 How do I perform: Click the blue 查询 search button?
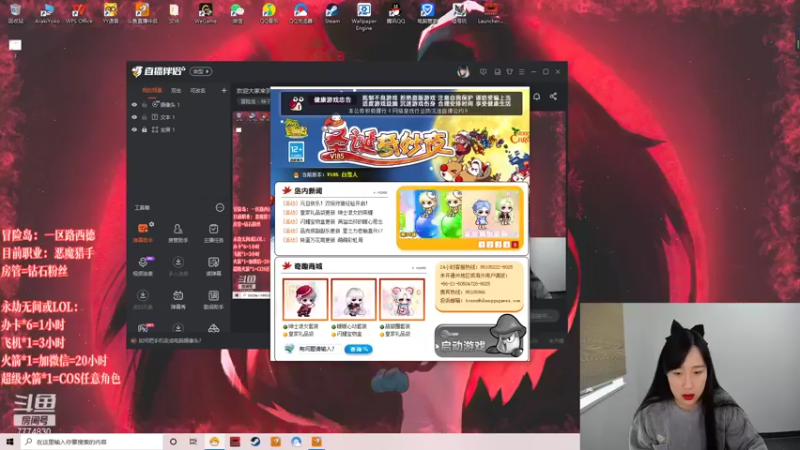[358, 349]
